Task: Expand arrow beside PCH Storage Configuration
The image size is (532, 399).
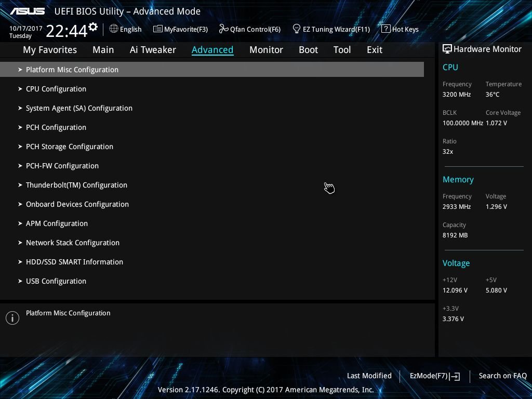Action: tap(20, 147)
